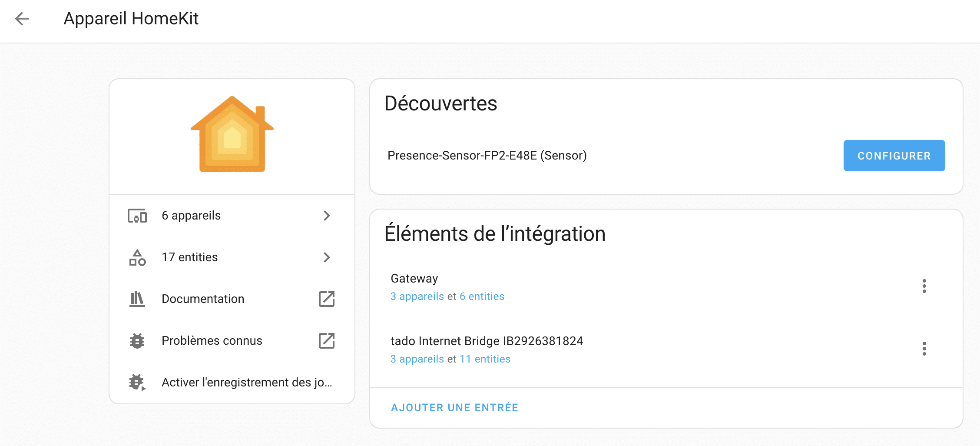Click Ajouter une entrée

(x=454, y=408)
